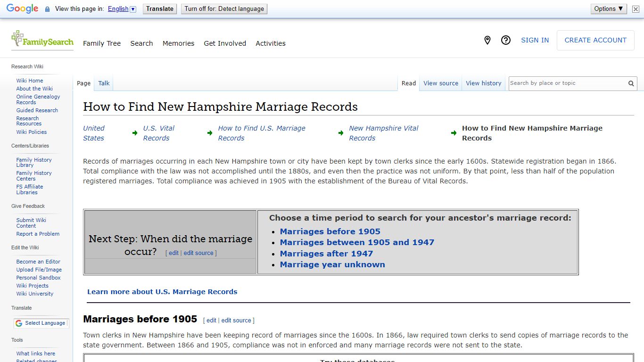Open Wiki University link
This screenshot has height=362, width=644.
[35, 294]
